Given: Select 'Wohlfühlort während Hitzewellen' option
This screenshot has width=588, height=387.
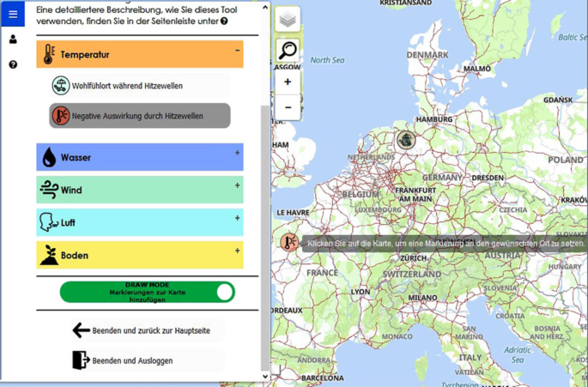Looking at the screenshot, I should (x=140, y=86).
